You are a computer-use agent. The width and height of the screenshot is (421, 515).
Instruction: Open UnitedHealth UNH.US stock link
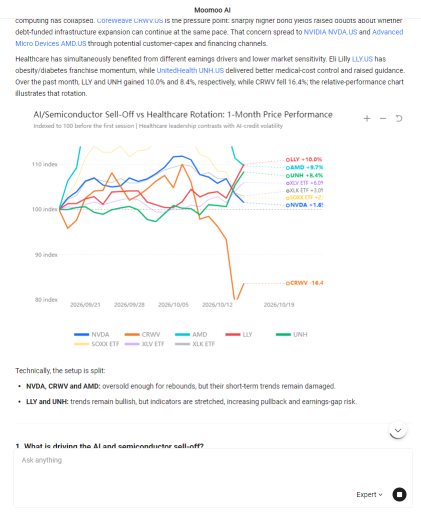pos(190,70)
